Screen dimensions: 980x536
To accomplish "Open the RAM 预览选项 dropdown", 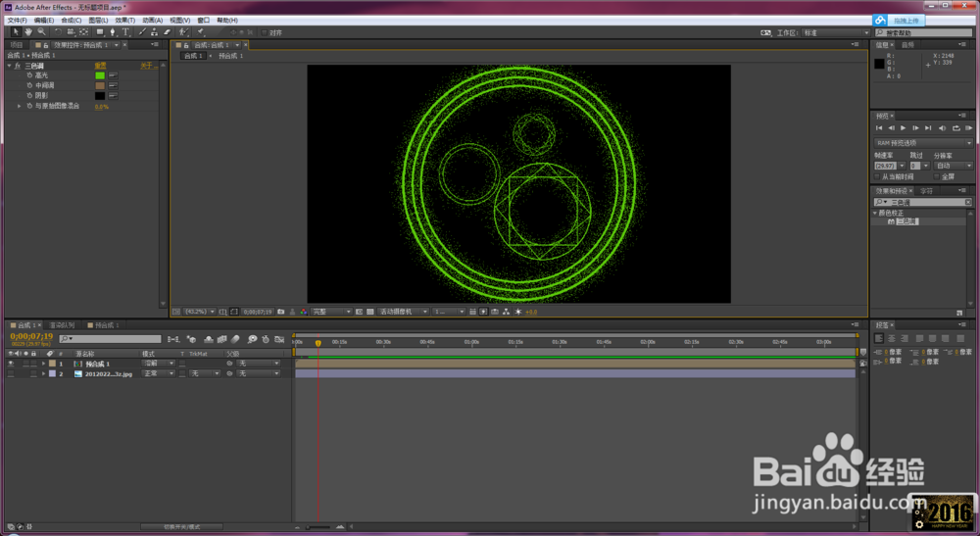I will 923,143.
